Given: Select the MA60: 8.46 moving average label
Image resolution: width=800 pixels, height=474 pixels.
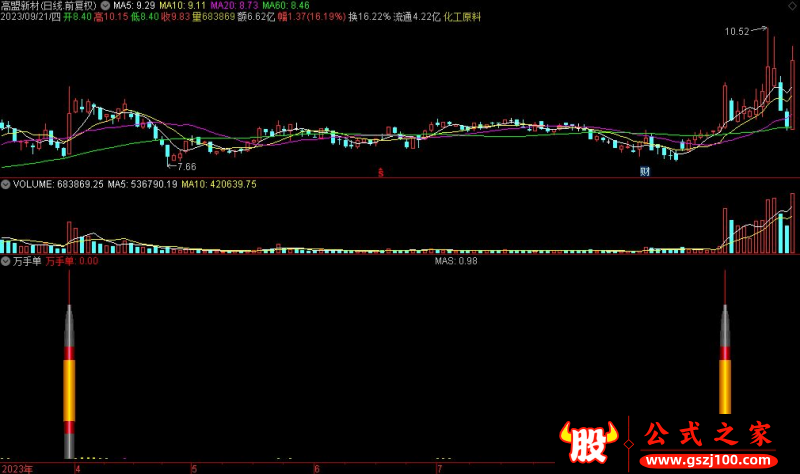Looking at the screenshot, I should (286, 6).
